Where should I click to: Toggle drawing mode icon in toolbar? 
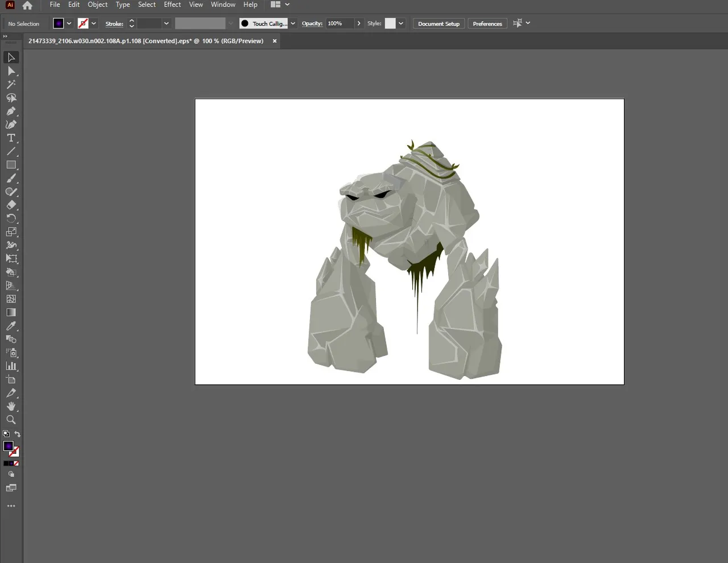(11, 474)
